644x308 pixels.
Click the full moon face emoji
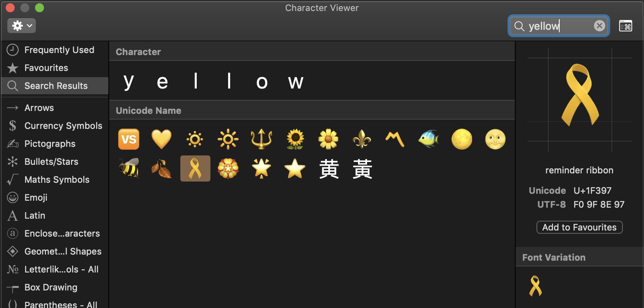tap(495, 139)
